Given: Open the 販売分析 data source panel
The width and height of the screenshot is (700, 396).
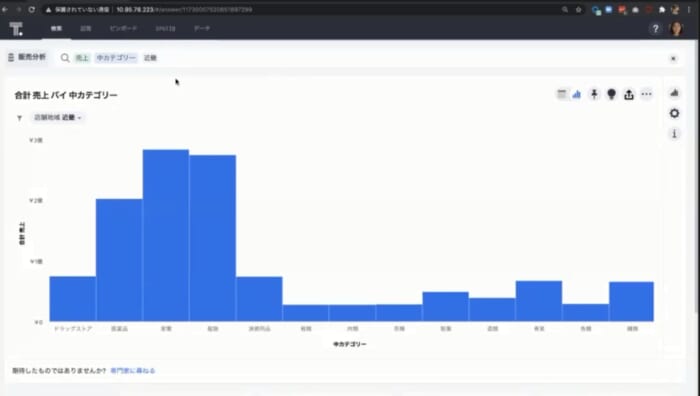Looking at the screenshot, I should click(27, 57).
